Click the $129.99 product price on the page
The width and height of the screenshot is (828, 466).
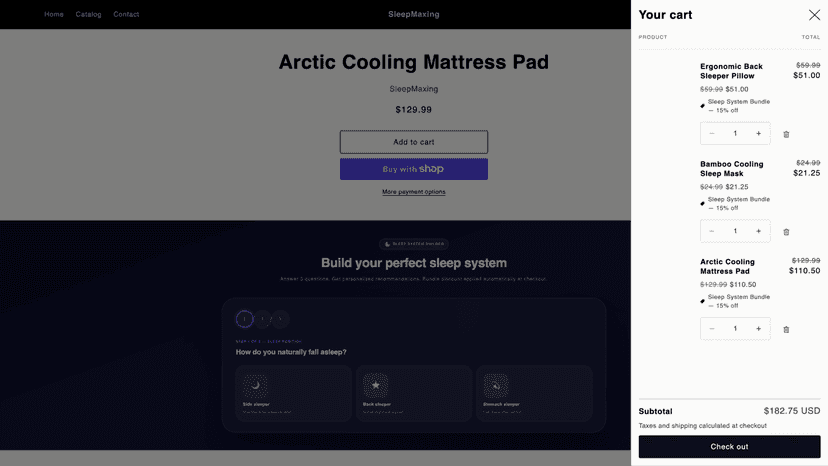click(413, 110)
